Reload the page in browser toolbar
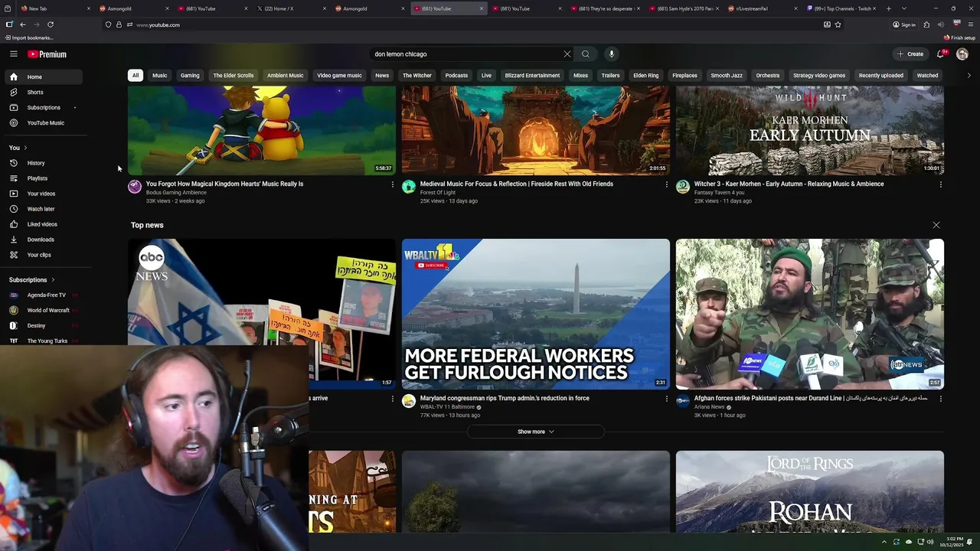Viewport: 980px width, 551px height. click(51, 24)
